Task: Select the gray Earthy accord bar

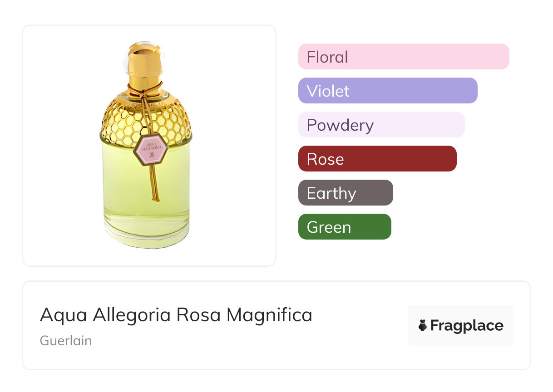Action: tap(346, 193)
